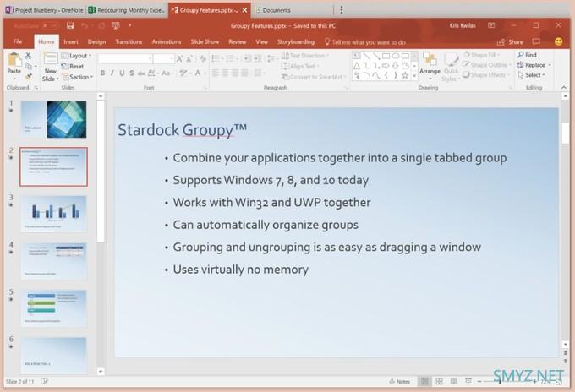This screenshot has height=392, width=575.
Task: Open the Shape Outline dropdown
Action: (487, 65)
